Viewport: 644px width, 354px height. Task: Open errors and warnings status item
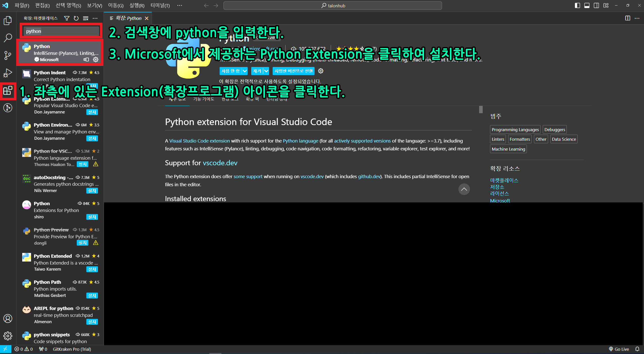coord(24,349)
